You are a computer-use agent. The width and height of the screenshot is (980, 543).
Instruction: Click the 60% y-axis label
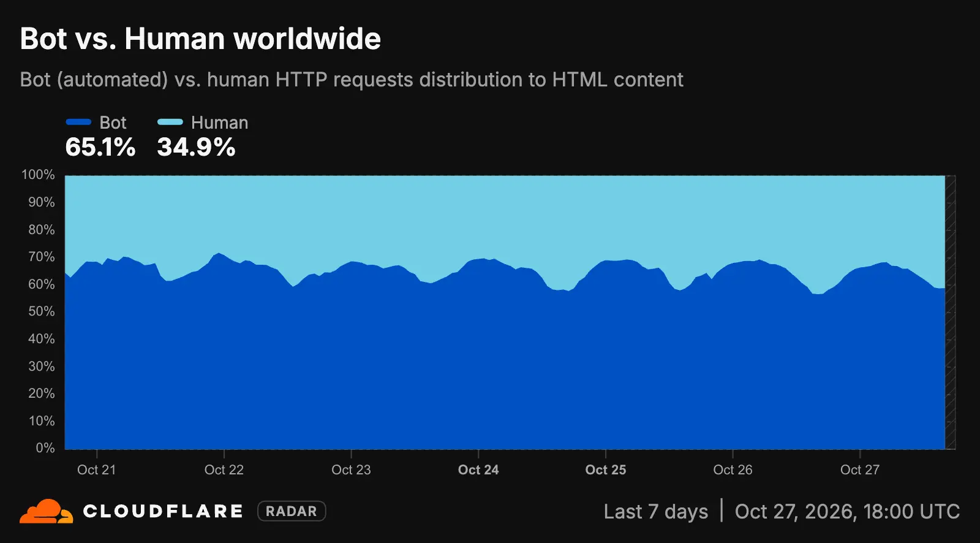coord(41,284)
